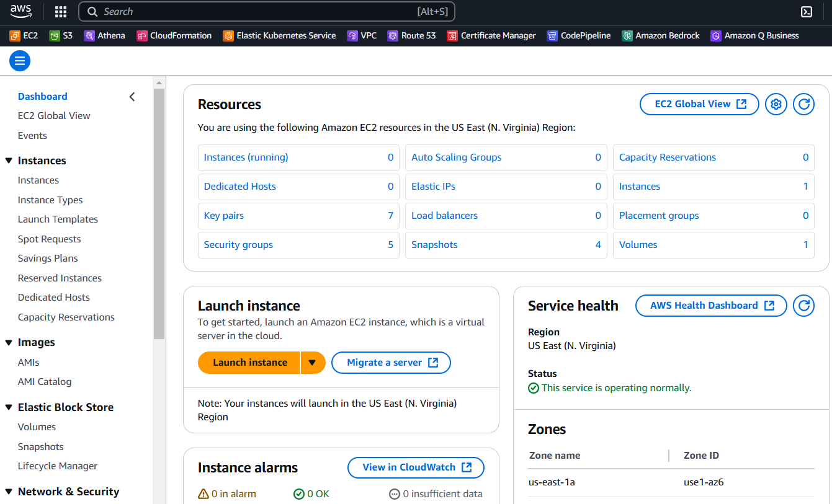Click the AWS logo home icon

pyautogui.click(x=20, y=11)
